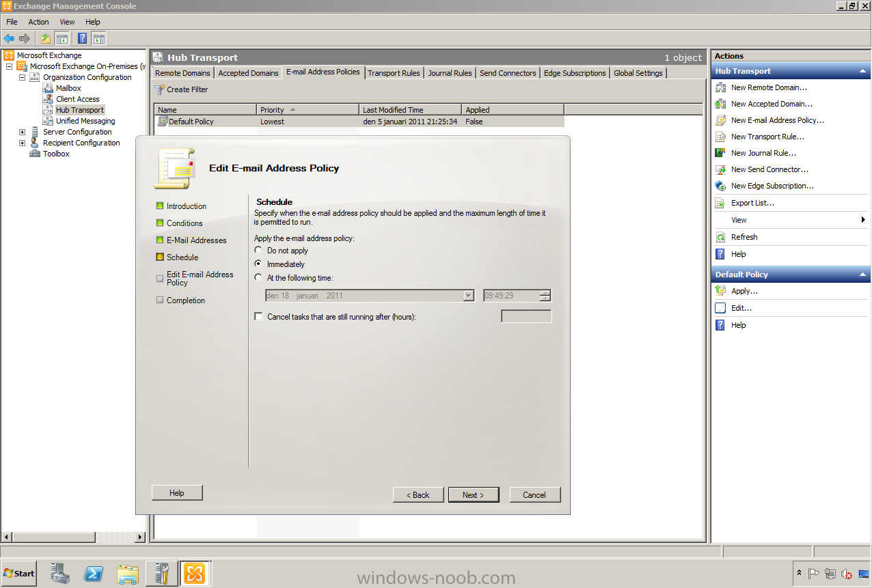Click the Export List action icon
The height and width of the screenshot is (588, 872).
[720, 203]
